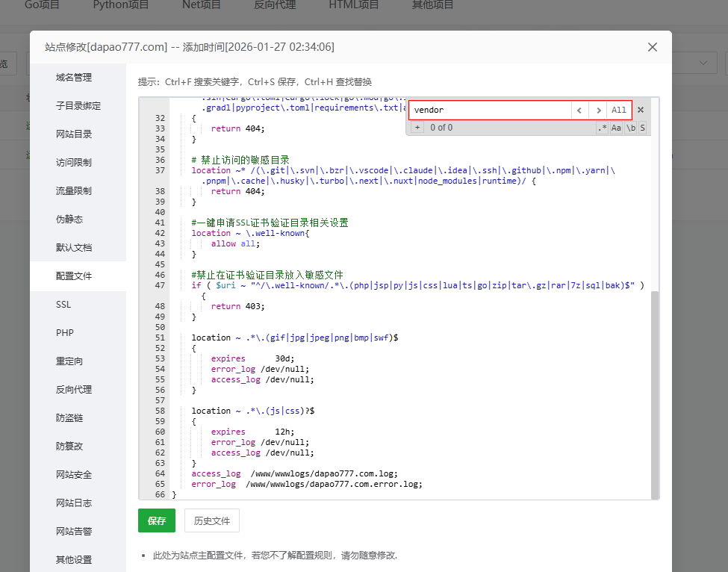
Task: Toggle whole-word search (\b)
Action: 631,128
